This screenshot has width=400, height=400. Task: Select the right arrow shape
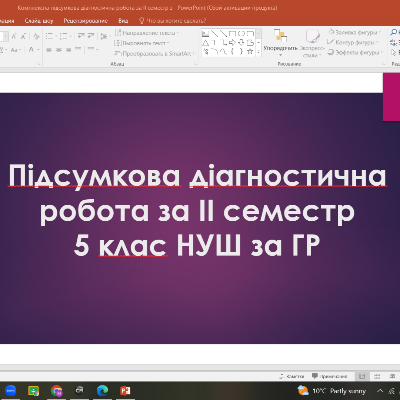coord(232,43)
